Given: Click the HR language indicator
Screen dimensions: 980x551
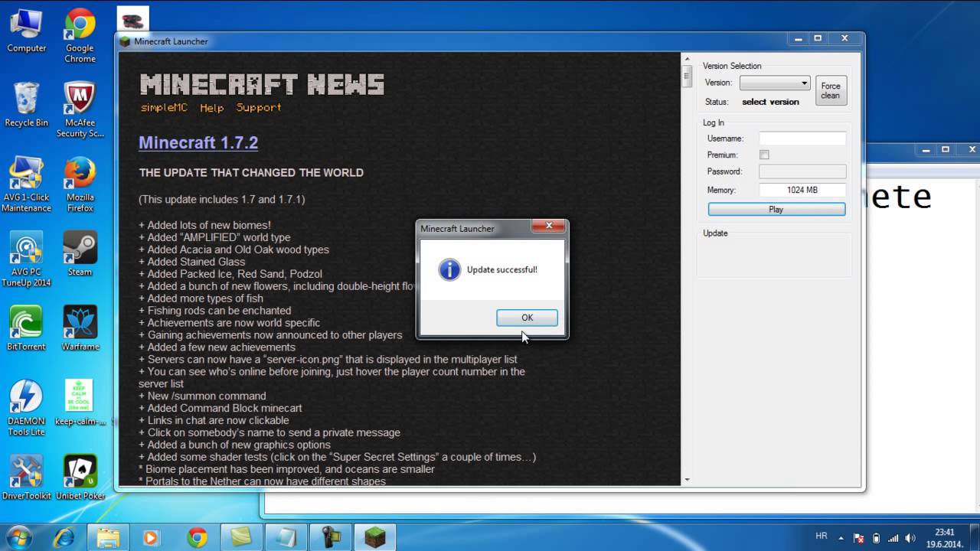Looking at the screenshot, I should tap(822, 536).
